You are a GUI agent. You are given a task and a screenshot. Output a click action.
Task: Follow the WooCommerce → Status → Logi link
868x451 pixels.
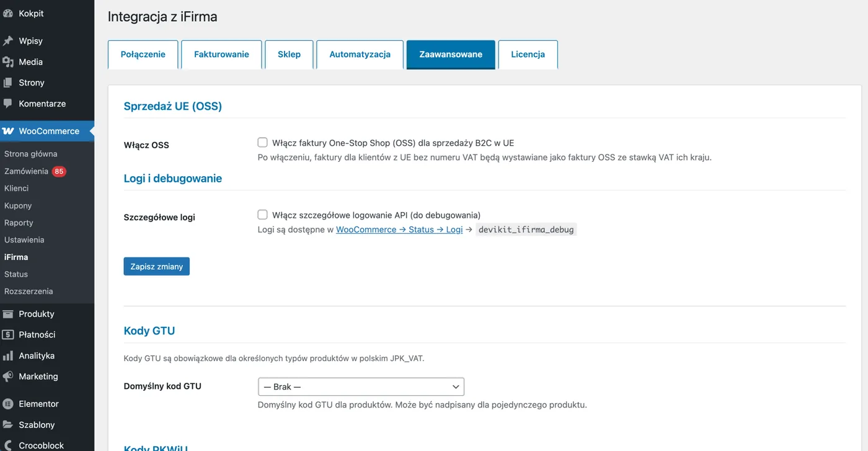(399, 230)
